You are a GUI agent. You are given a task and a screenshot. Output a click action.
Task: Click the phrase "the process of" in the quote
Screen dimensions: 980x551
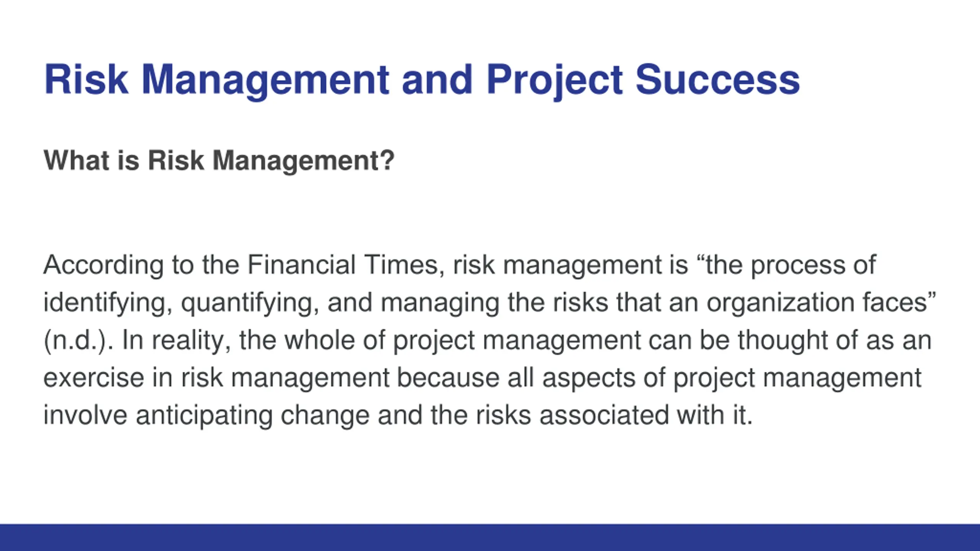(791, 265)
